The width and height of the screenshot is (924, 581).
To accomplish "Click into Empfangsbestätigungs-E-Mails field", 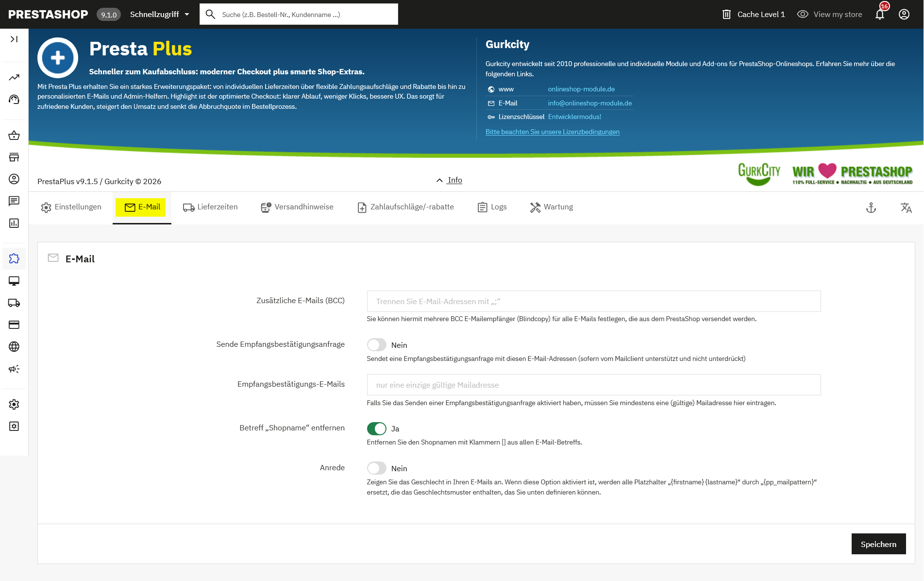I will (x=594, y=385).
